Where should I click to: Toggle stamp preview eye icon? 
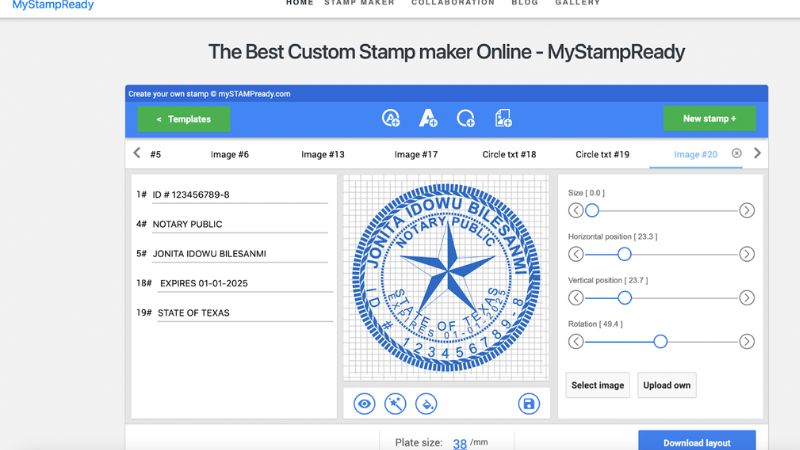[364, 404]
